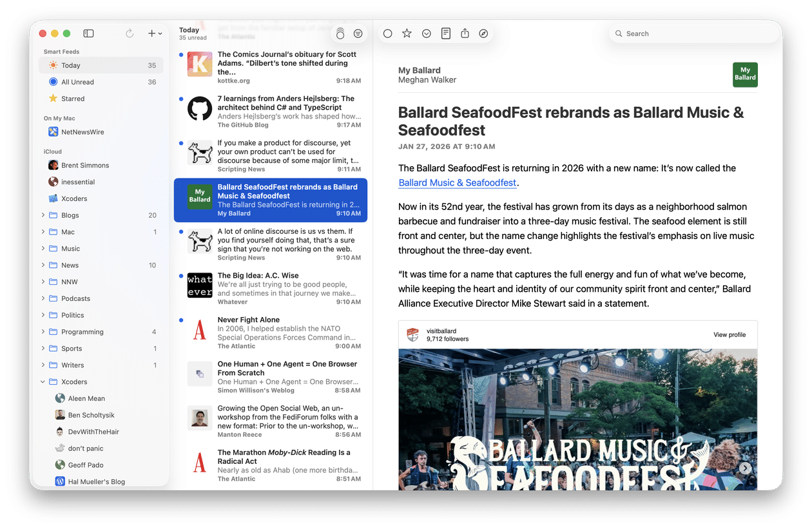Advance the embedded image carousel arrow

[x=745, y=468]
